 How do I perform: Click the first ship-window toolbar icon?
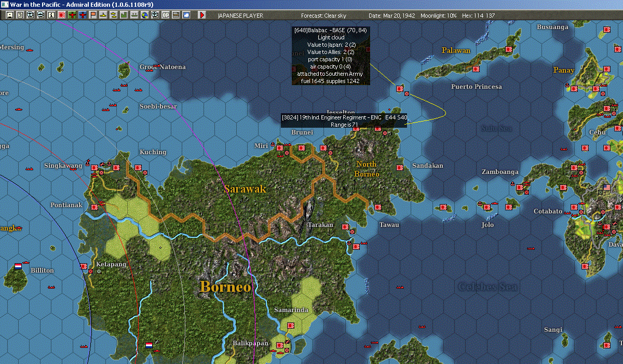[x=30, y=15]
